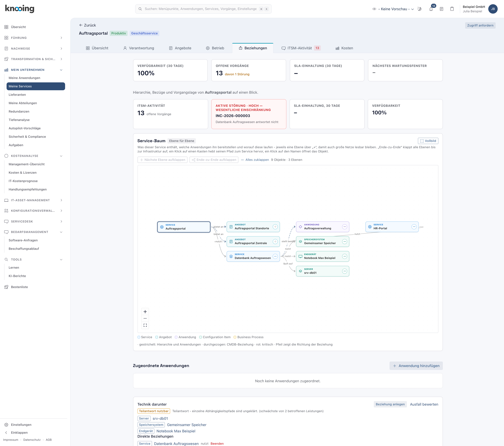Go back via Zurück link
This screenshot has height=446, width=504.
click(88, 25)
